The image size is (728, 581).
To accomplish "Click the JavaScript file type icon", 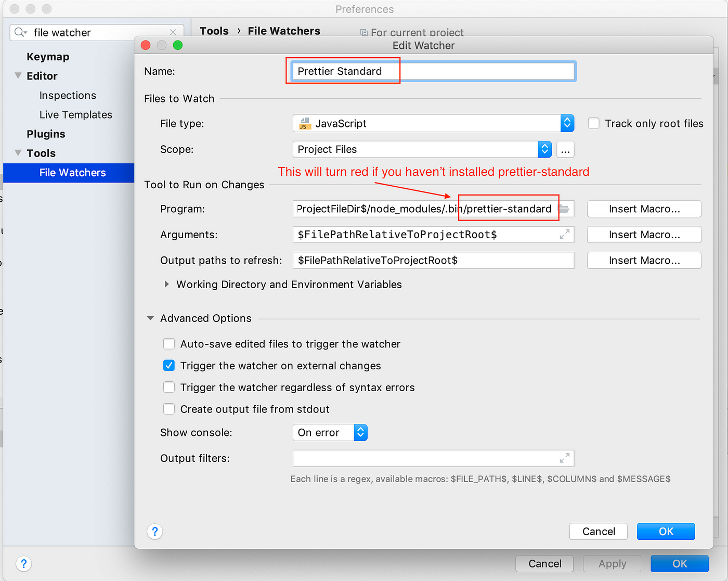I will [305, 123].
